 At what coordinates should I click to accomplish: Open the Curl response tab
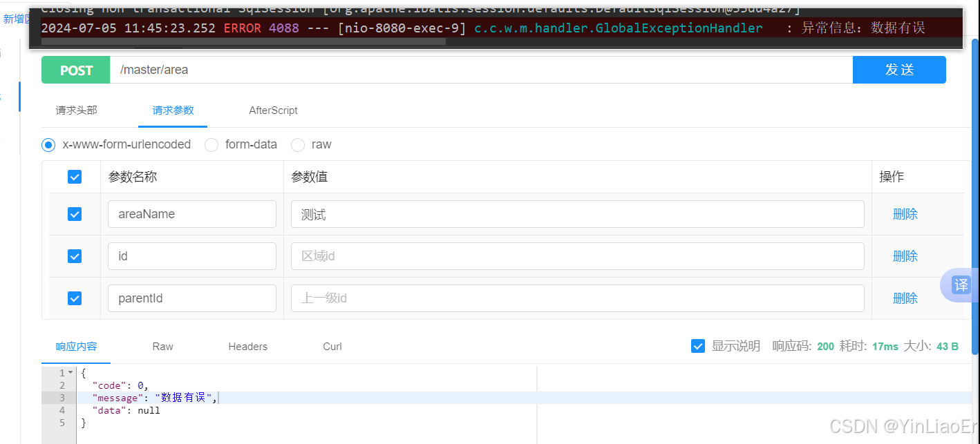332,346
